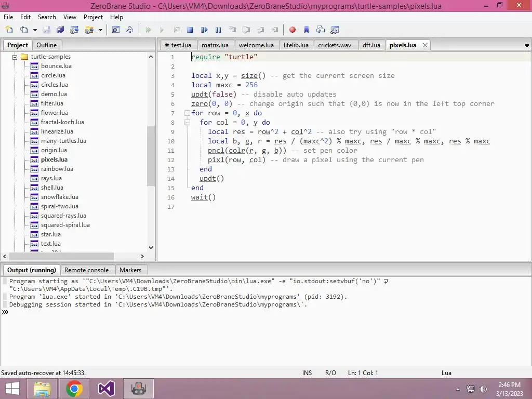Open Visual Studio from taskbar
The height and width of the screenshot is (399, 532).
click(x=106, y=389)
